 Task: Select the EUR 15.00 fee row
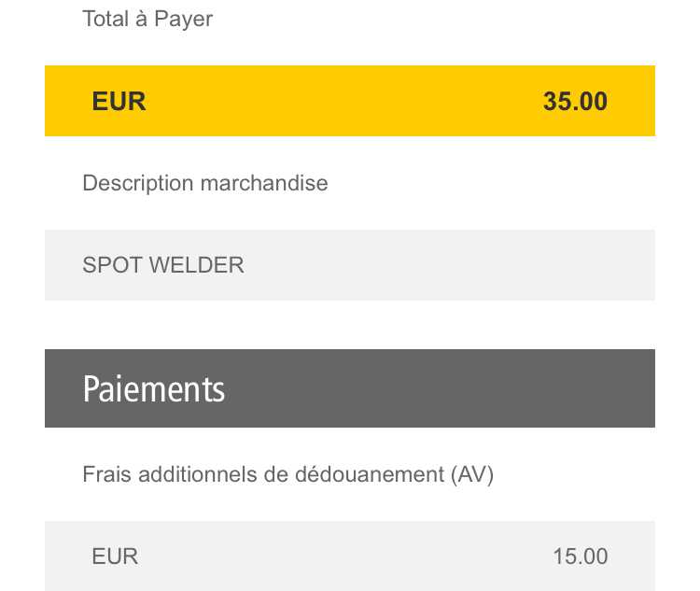pos(350,556)
